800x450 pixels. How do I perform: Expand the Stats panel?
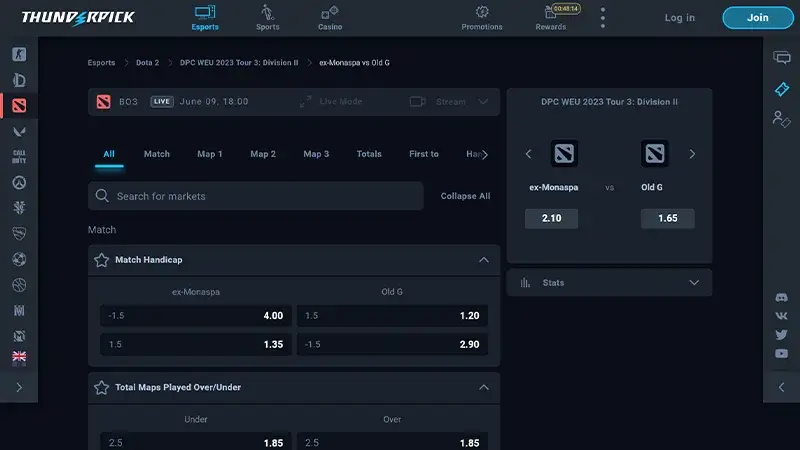[609, 283]
